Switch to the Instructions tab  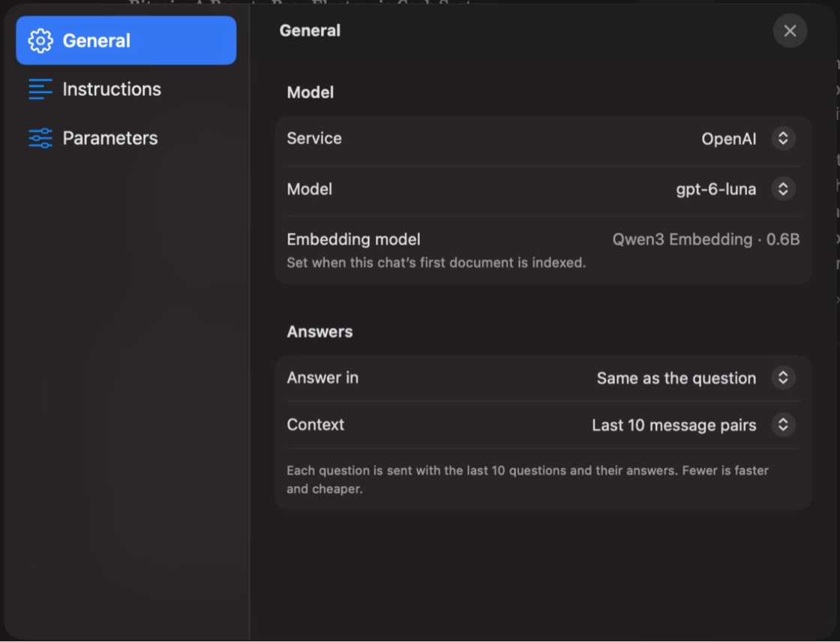coord(126,89)
